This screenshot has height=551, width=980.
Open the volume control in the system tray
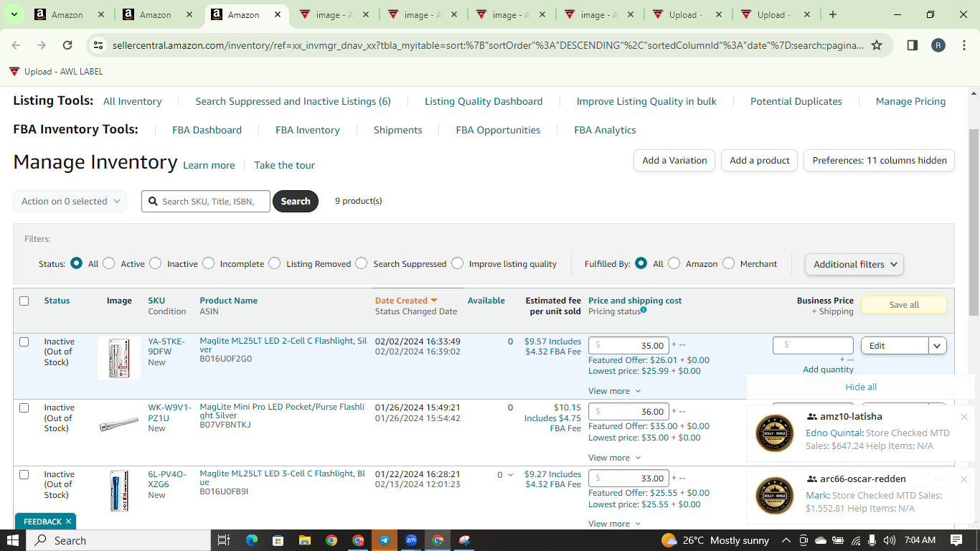point(890,540)
